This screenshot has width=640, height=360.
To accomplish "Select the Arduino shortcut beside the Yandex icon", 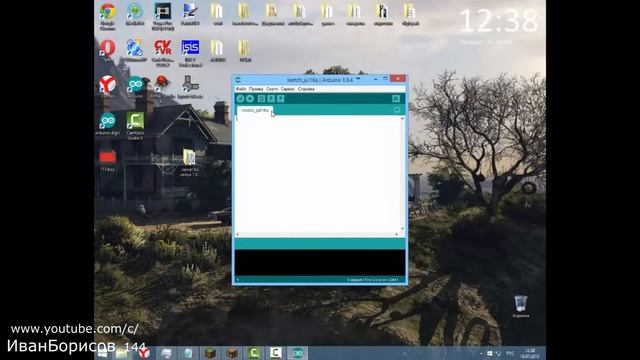I will click(135, 87).
